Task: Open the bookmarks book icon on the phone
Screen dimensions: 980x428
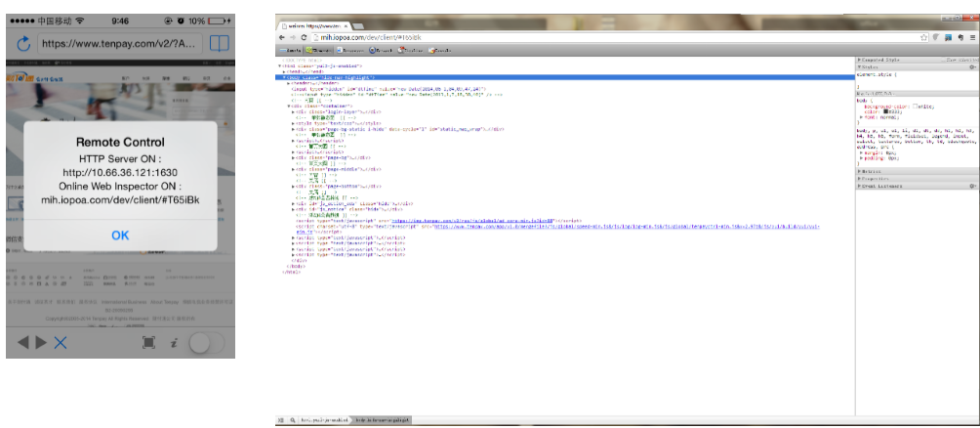Action: (220, 44)
